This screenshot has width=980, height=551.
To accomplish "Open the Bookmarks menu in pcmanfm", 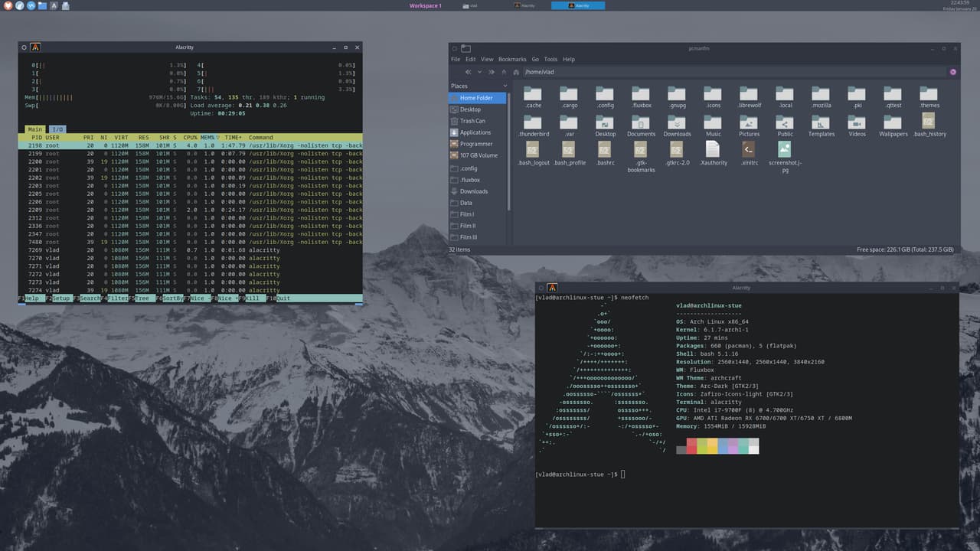I will pos(511,59).
